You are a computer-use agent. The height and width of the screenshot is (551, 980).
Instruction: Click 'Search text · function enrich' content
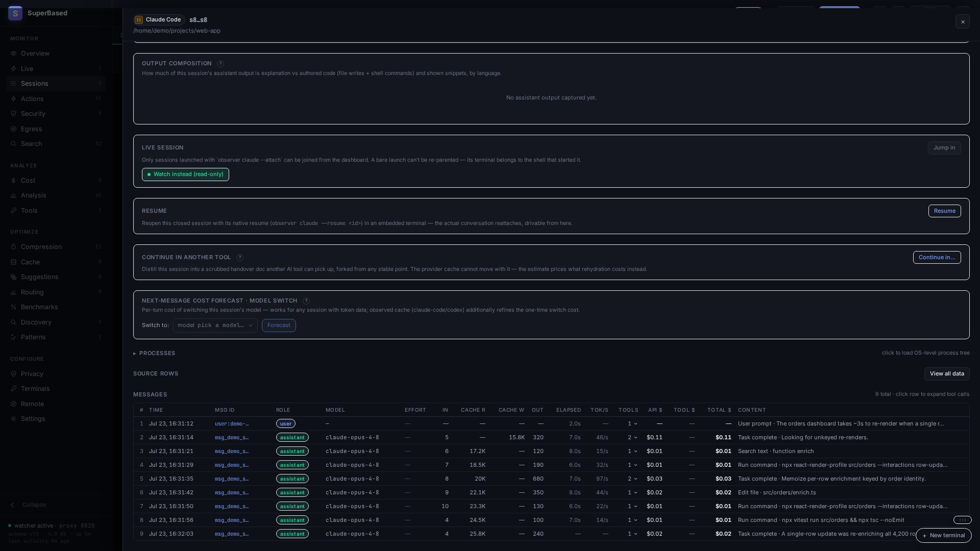776,452
